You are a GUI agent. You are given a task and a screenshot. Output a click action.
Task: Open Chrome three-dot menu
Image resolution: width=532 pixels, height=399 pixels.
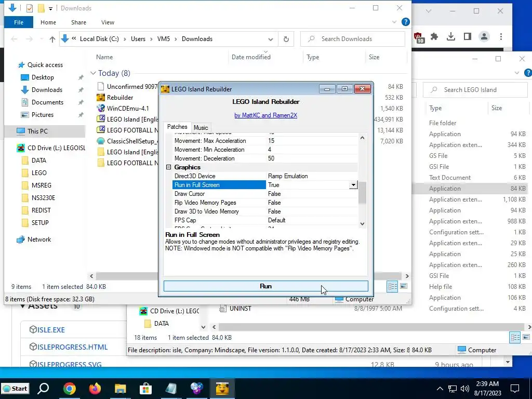(501, 36)
